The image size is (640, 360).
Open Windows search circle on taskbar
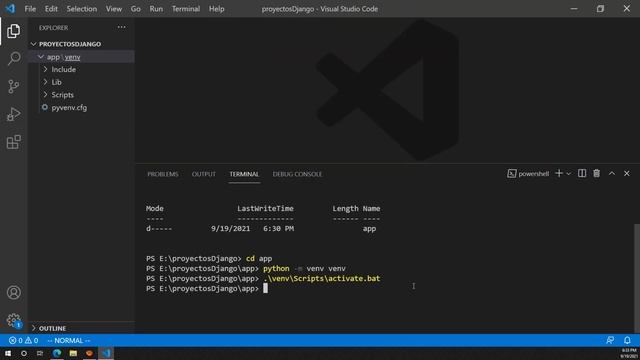point(24,353)
